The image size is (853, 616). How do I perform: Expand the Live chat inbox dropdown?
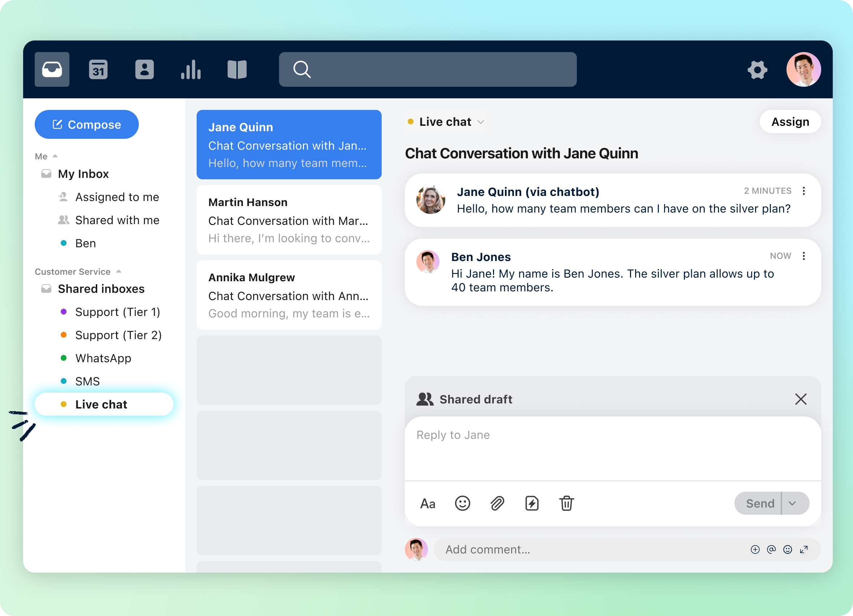click(x=481, y=122)
